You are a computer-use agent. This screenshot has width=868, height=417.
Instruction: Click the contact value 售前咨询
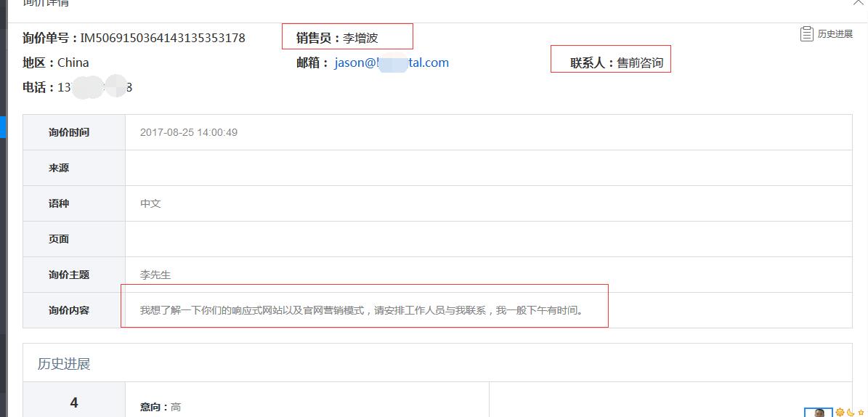click(x=640, y=63)
